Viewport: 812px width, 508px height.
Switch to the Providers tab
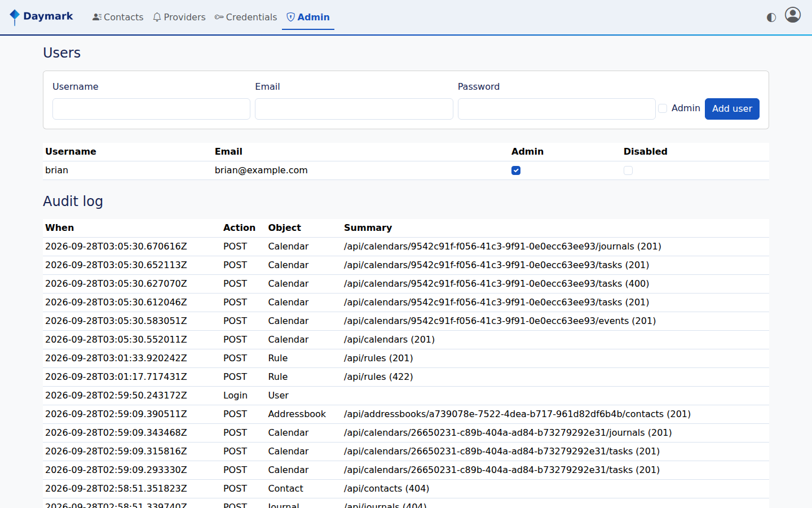179,17
